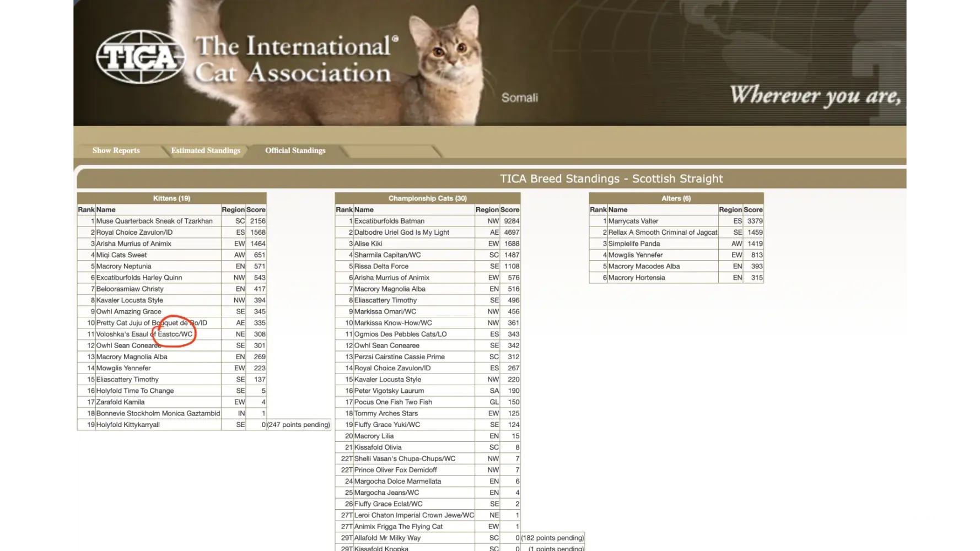
Task: Select Rellax A Smooth Criminal of Jagcat
Action: (x=663, y=233)
